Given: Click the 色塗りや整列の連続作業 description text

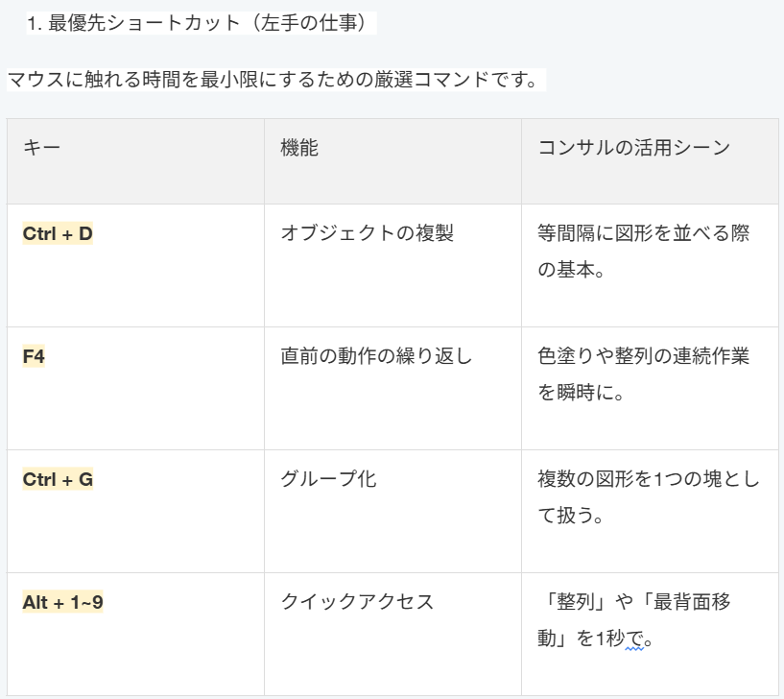Looking at the screenshot, I should click(643, 356).
